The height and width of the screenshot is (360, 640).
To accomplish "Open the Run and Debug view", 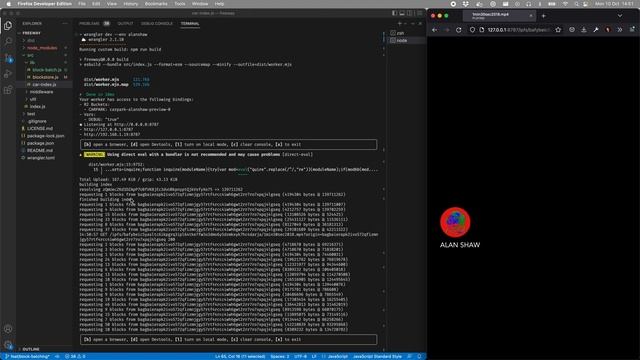I will pos(8,74).
